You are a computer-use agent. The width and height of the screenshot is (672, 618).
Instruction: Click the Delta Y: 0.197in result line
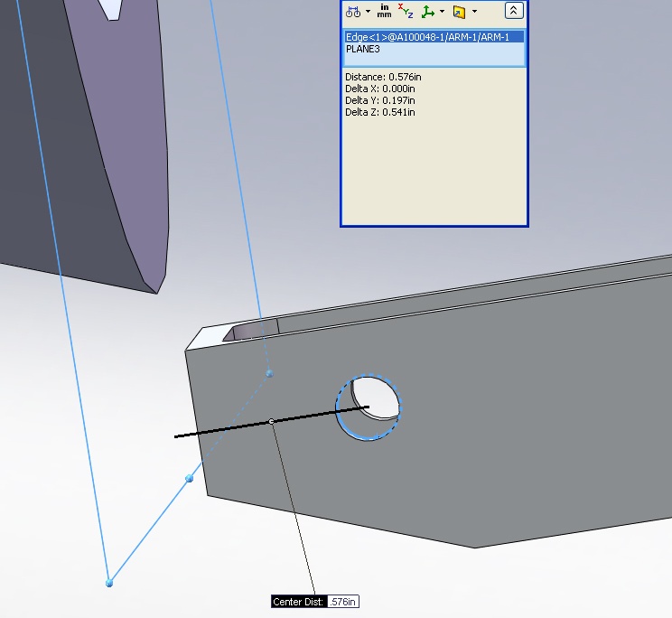click(x=379, y=100)
